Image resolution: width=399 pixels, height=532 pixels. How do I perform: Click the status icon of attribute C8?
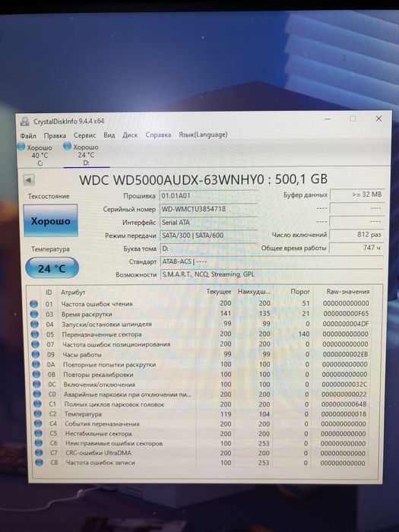39,462
